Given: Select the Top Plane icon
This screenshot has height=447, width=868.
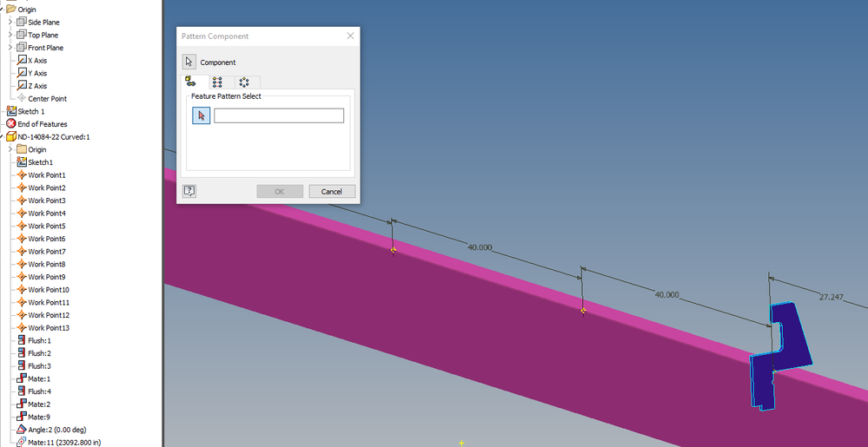Looking at the screenshot, I should point(22,35).
